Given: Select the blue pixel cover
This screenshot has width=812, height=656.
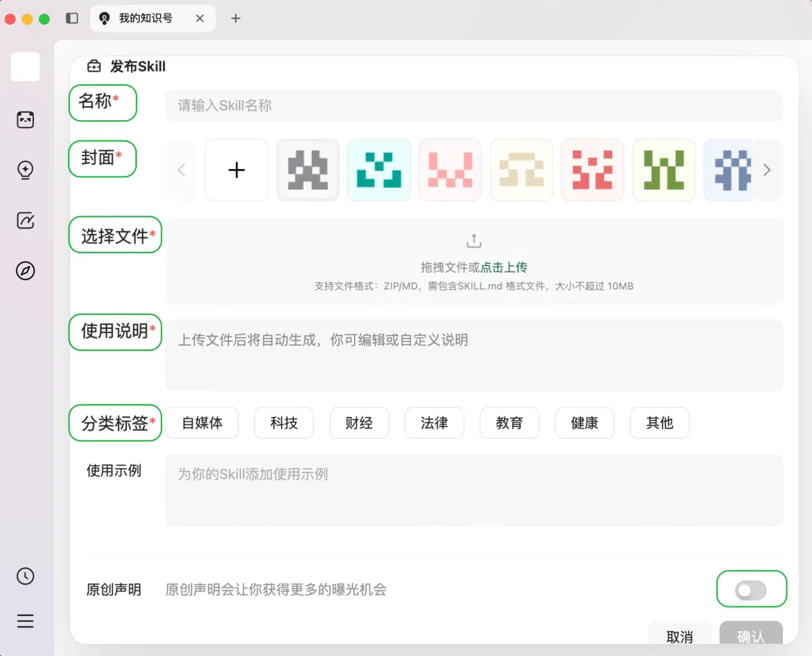Looking at the screenshot, I should (728, 170).
